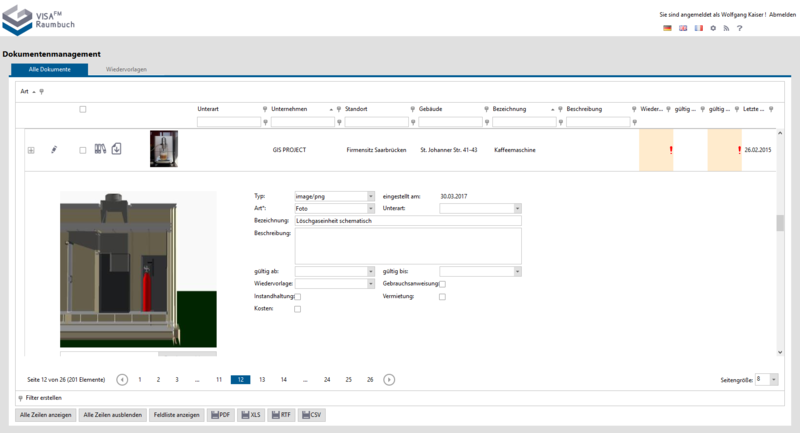Edit the Kaffeemaschine row with pencil icon
This screenshot has height=433, width=800.
click(54, 149)
